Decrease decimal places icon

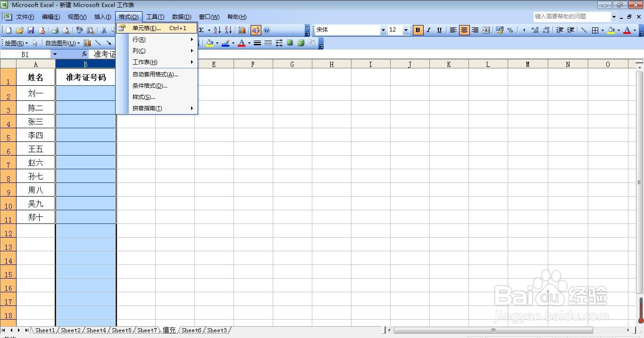546,30
